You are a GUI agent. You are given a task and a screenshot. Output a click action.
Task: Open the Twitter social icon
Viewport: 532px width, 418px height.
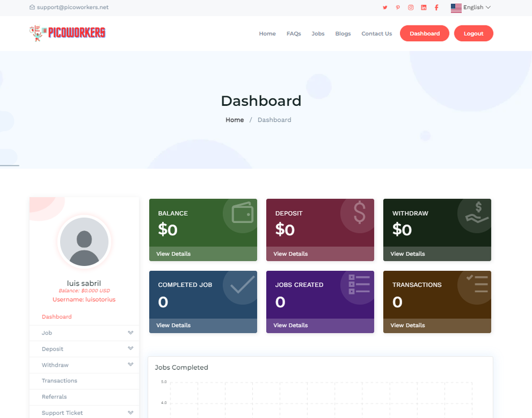pos(384,8)
